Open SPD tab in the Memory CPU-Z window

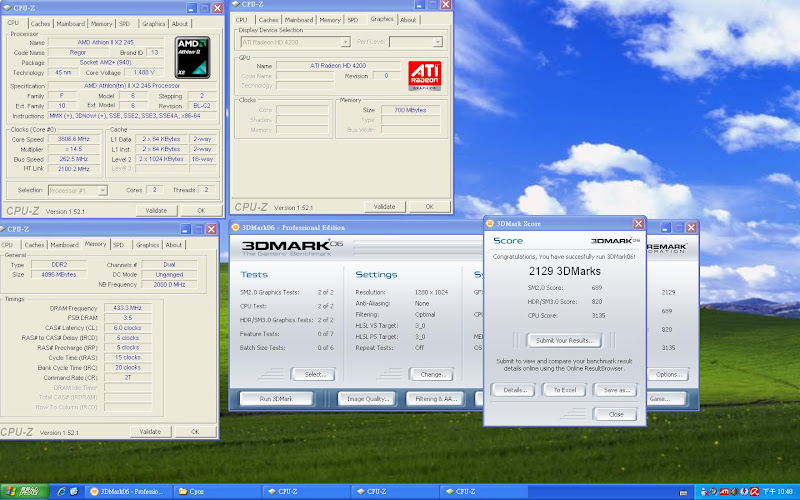coord(118,245)
